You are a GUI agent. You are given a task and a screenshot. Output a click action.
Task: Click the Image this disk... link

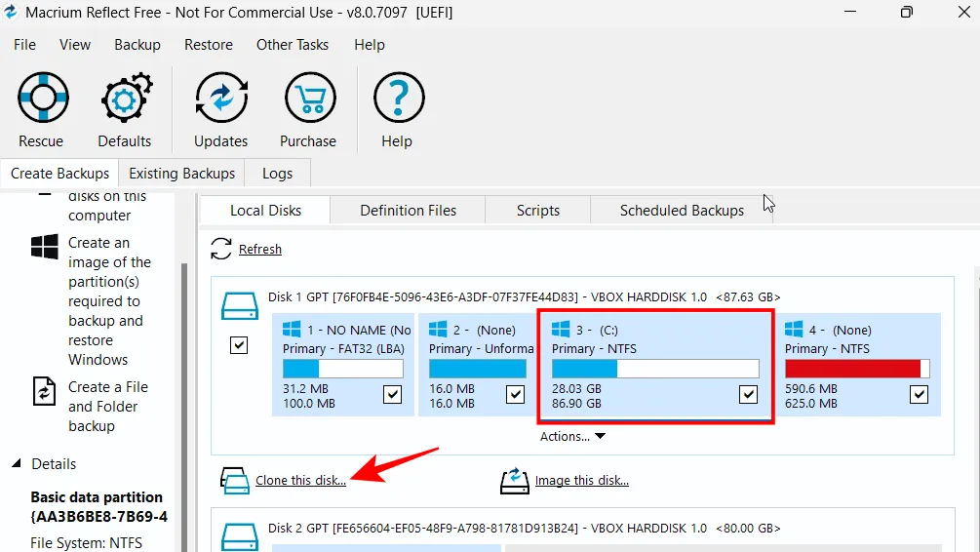[x=582, y=480]
